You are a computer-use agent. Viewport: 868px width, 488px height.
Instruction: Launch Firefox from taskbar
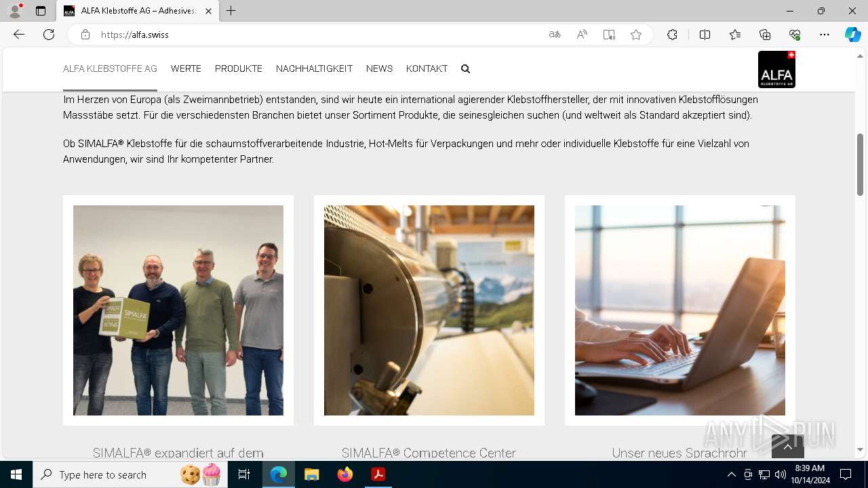[x=345, y=474]
